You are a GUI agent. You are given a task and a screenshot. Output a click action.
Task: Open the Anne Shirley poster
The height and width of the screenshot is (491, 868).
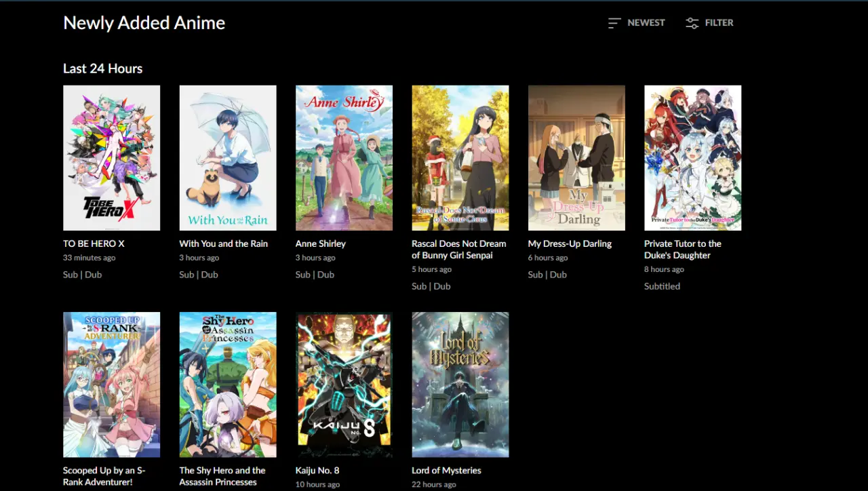[344, 158]
